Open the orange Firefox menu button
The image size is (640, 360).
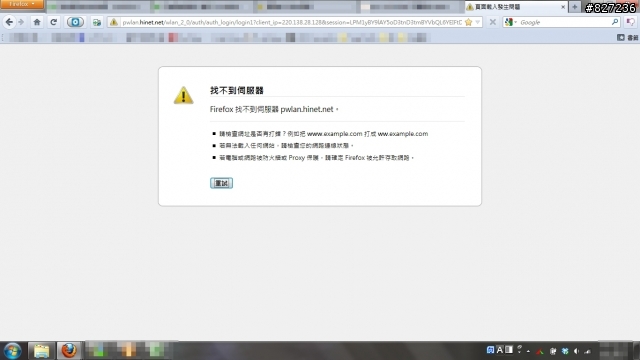click(22, 4)
